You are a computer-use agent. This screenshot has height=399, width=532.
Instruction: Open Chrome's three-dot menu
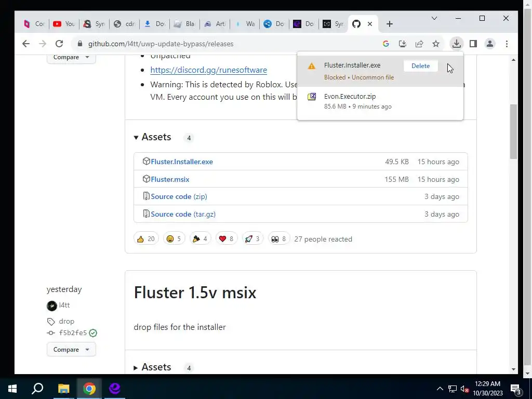[507, 44]
